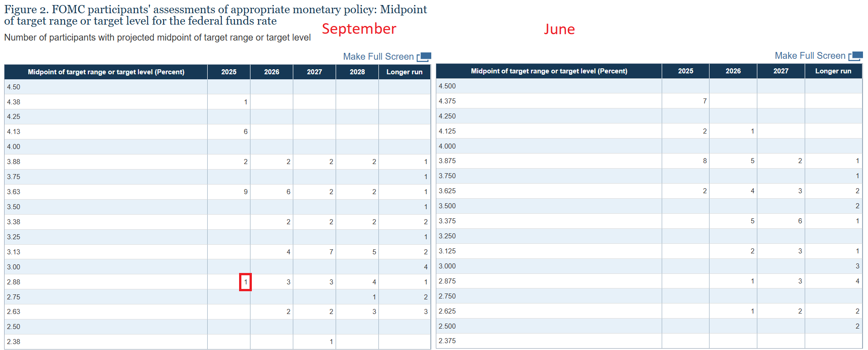The height and width of the screenshot is (350, 868).
Task: Select the 4.13 row label
Action: (14, 132)
